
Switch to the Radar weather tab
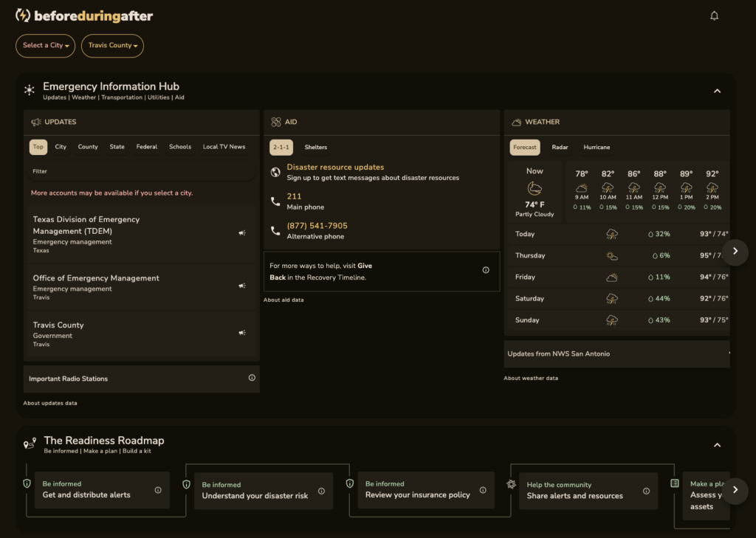(560, 148)
